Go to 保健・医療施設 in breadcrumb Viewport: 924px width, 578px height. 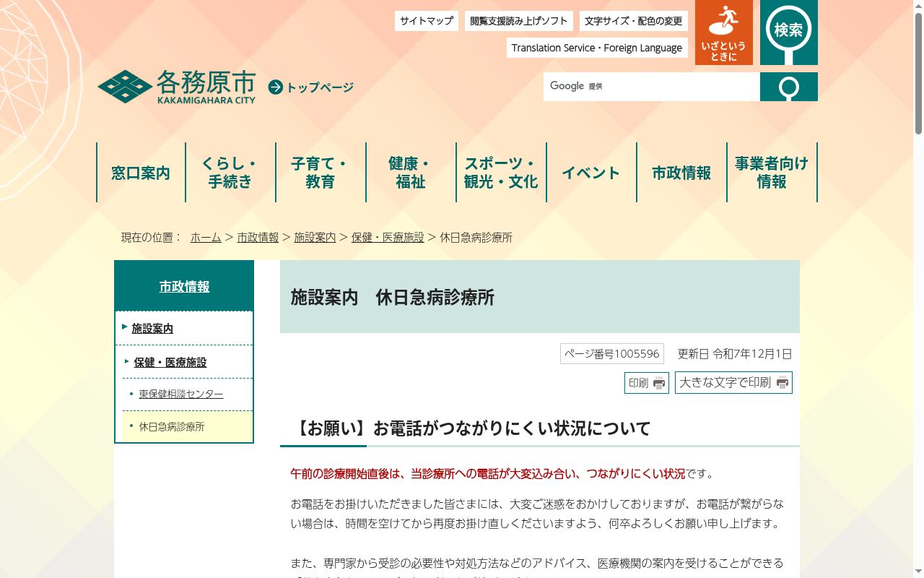click(x=388, y=237)
